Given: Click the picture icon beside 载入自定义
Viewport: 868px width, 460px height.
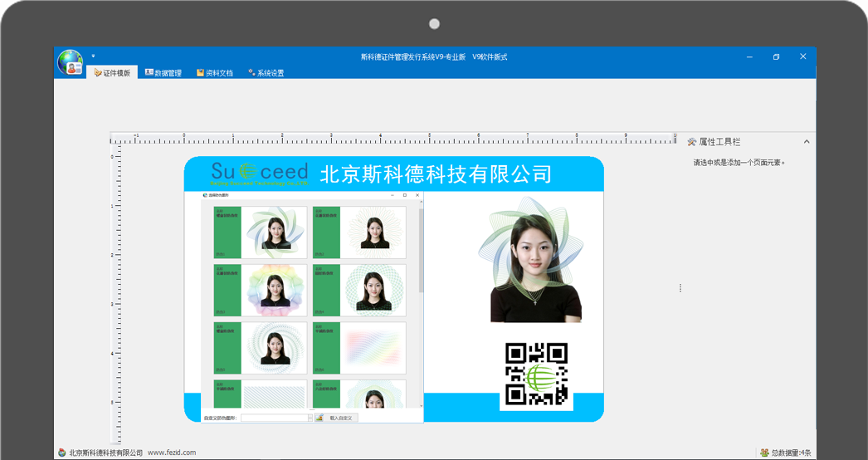Looking at the screenshot, I should (x=319, y=418).
